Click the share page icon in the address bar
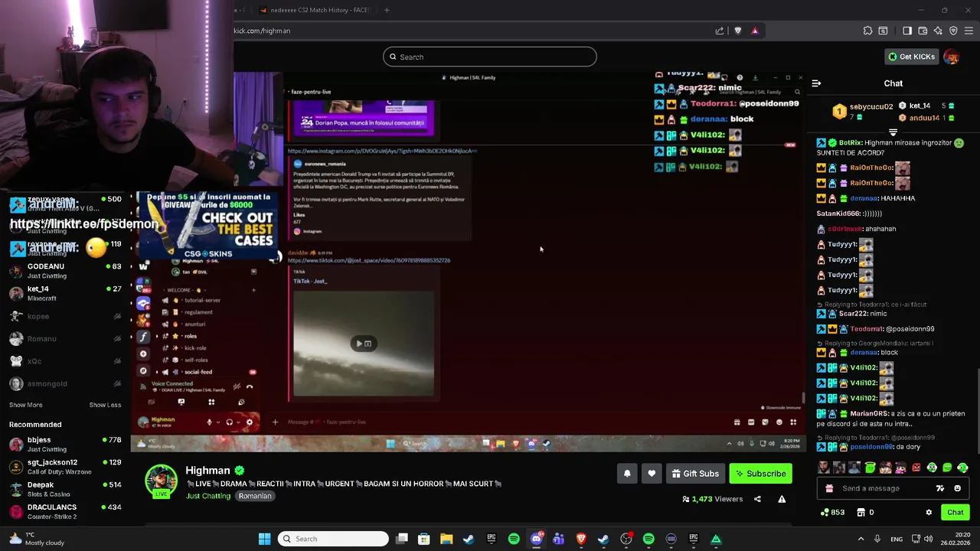This screenshot has height=551, width=980. (x=720, y=31)
